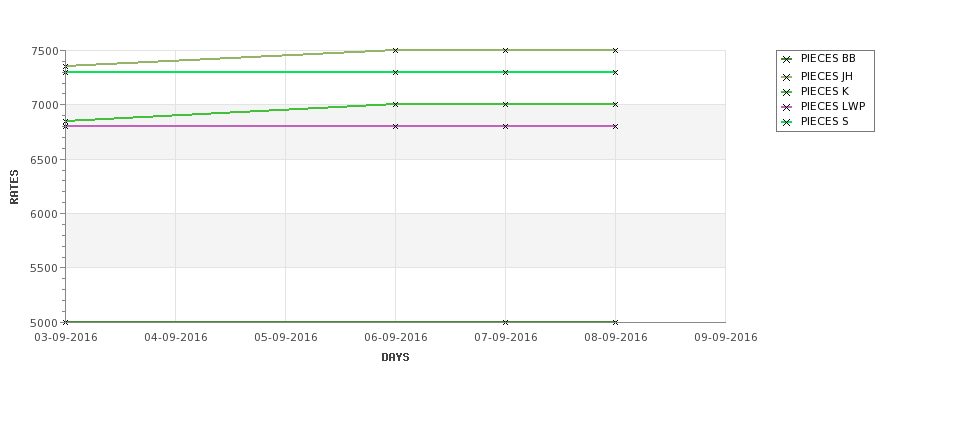Viewport: 975px width, 429px height.
Task: Click the PIECES LWP legend marker icon
Action: 787,107
